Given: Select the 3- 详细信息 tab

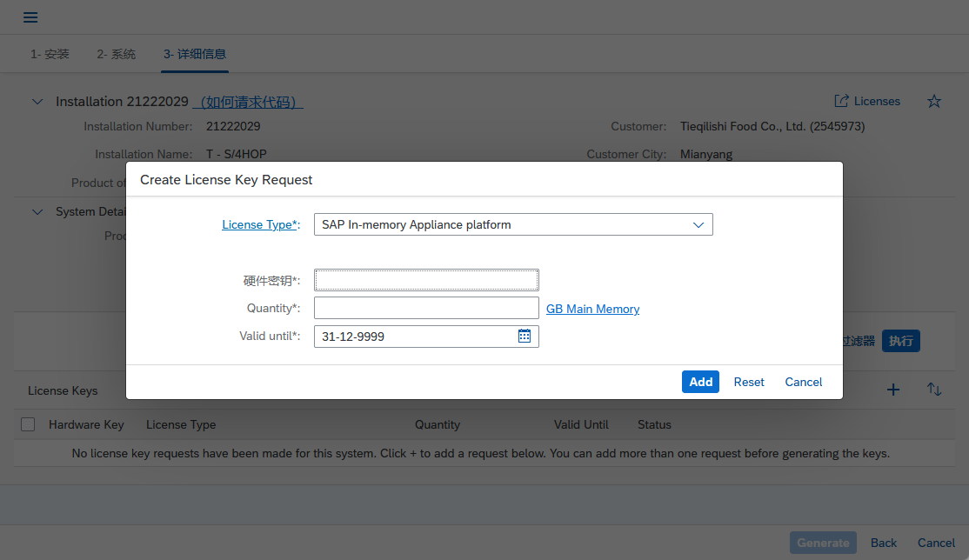Looking at the screenshot, I should coord(195,54).
